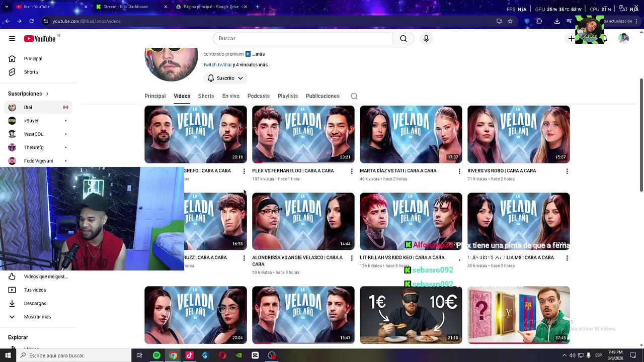Show hidden system tray icons
This screenshot has height=362, width=644.
pos(564,355)
